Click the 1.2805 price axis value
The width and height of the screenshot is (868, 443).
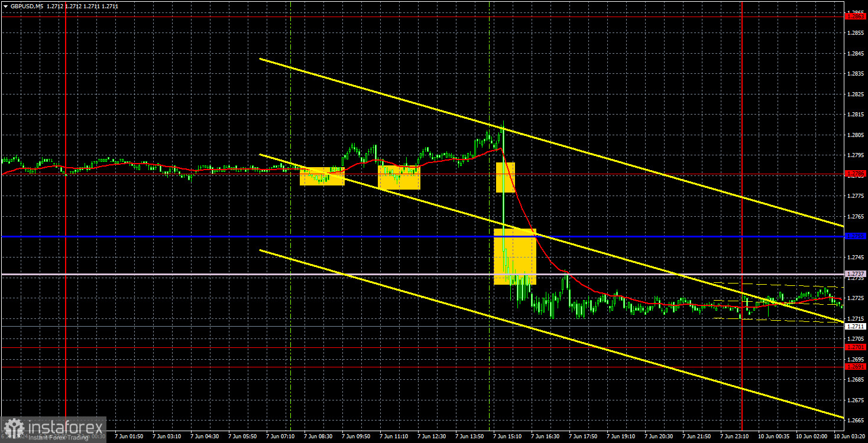856,135
